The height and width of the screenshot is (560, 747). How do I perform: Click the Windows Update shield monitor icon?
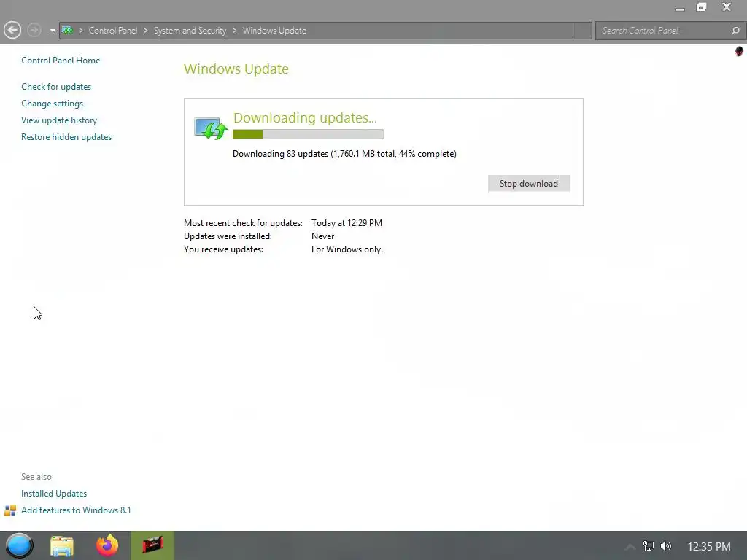tap(211, 128)
